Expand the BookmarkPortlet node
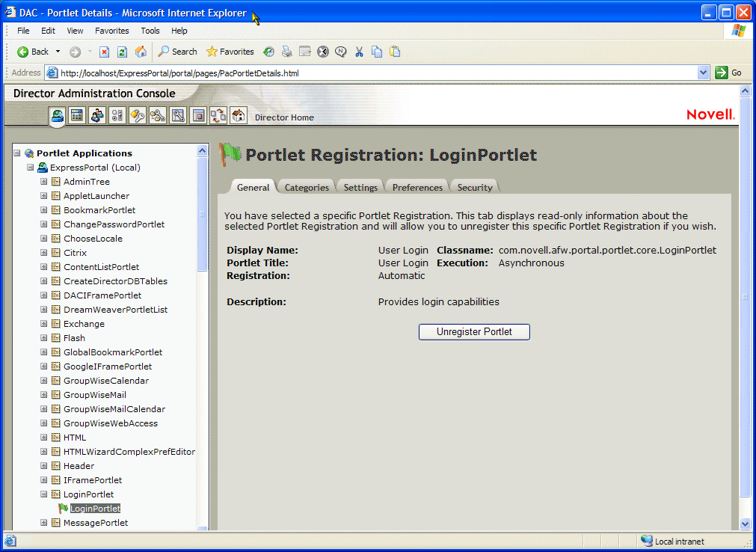This screenshot has height=552, width=756. point(44,210)
